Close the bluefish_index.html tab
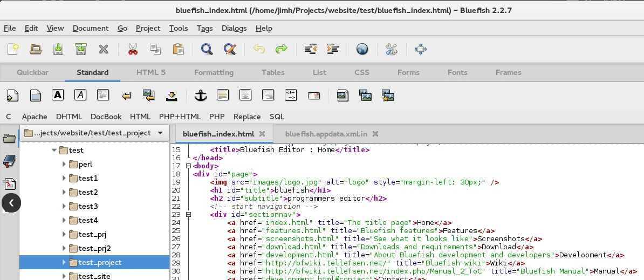644x280 pixels. pyautogui.click(x=263, y=134)
